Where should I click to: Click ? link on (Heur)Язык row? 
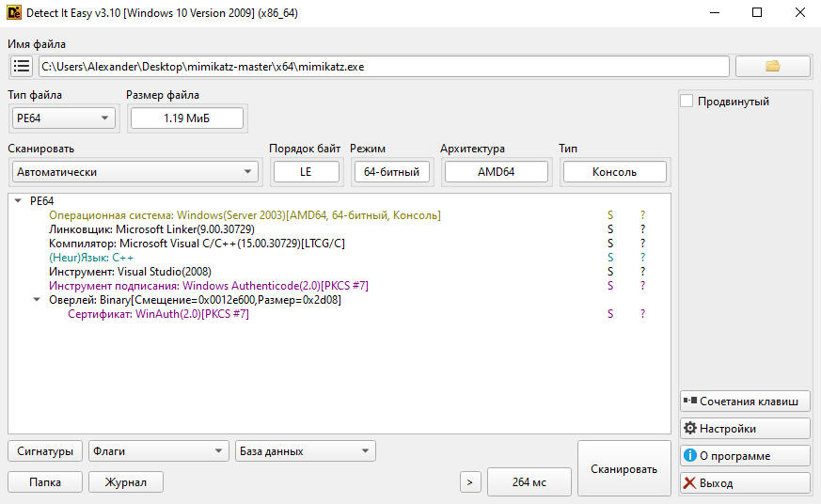642,258
